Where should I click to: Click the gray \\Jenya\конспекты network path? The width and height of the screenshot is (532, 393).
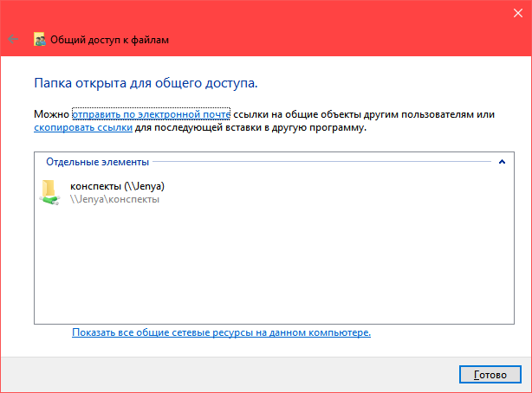pos(114,199)
